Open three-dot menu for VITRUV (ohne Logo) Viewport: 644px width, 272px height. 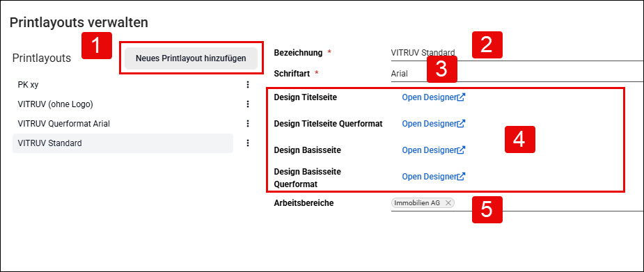248,104
